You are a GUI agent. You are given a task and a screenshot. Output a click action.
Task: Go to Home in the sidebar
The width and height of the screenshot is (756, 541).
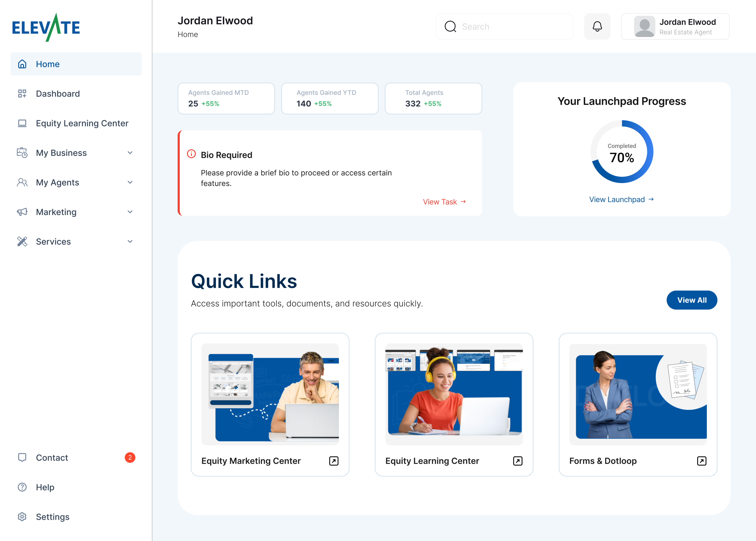[76, 64]
